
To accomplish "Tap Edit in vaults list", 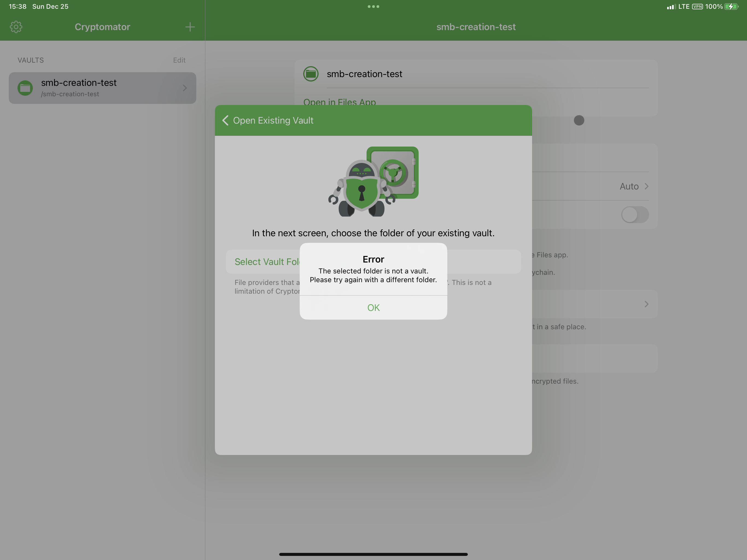I will pos(179,60).
